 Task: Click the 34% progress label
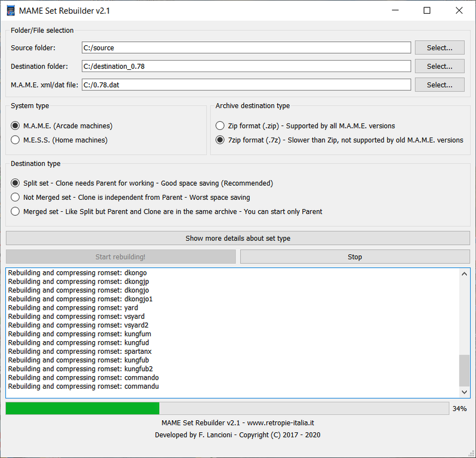459,409
